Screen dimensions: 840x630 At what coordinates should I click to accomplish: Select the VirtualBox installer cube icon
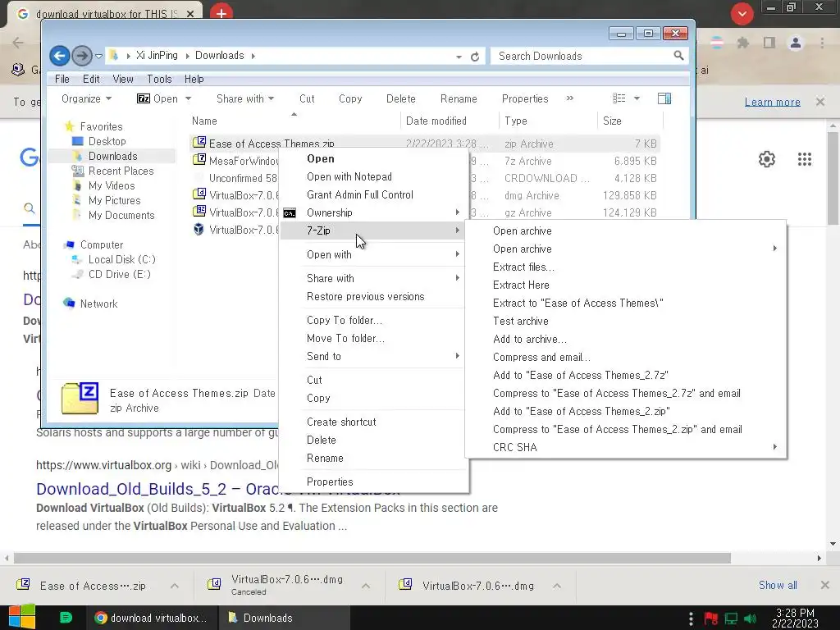[x=199, y=230]
